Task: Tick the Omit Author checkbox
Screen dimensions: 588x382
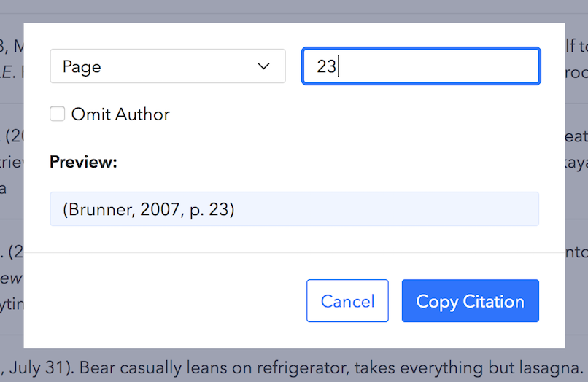Action: [58, 114]
